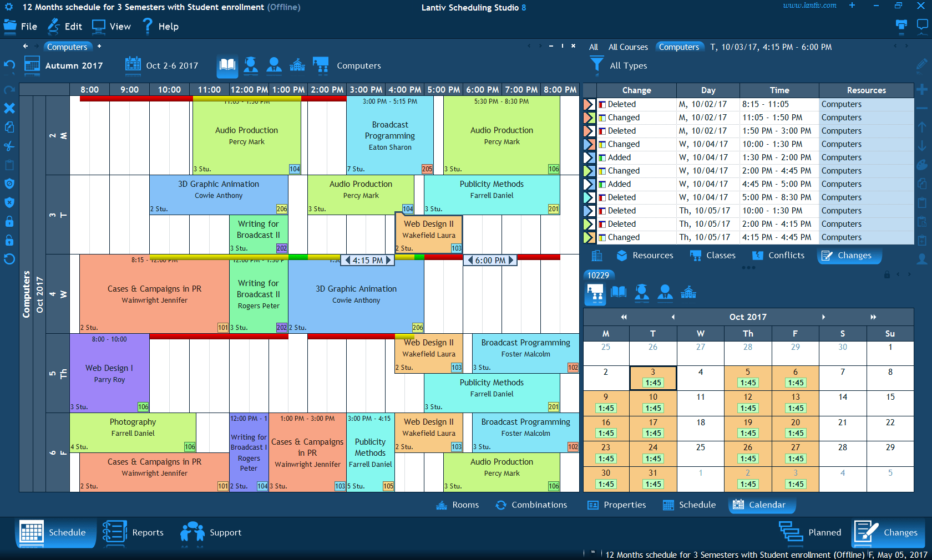Toggle the lock icon in the left toolbar
The image size is (932, 560).
(9, 222)
